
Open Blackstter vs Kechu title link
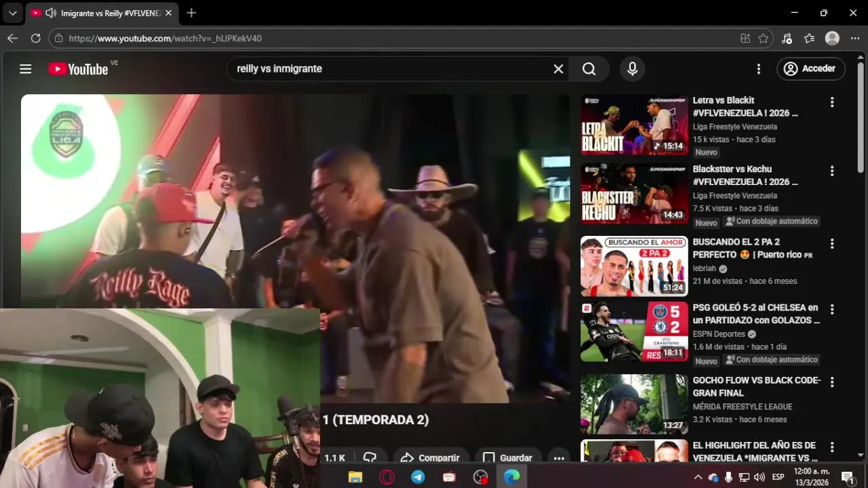pos(745,176)
